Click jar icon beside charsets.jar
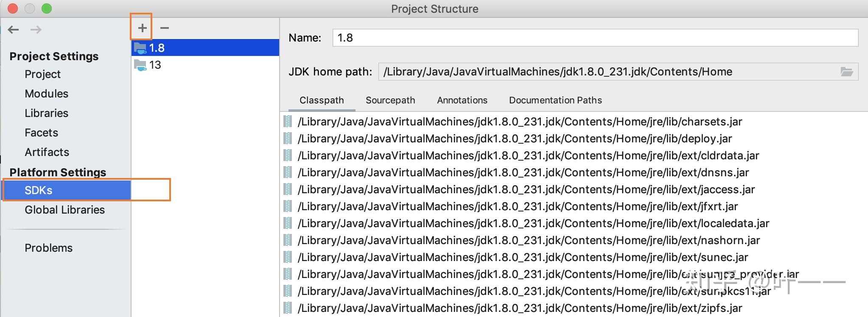The image size is (868, 317). pyautogui.click(x=288, y=122)
